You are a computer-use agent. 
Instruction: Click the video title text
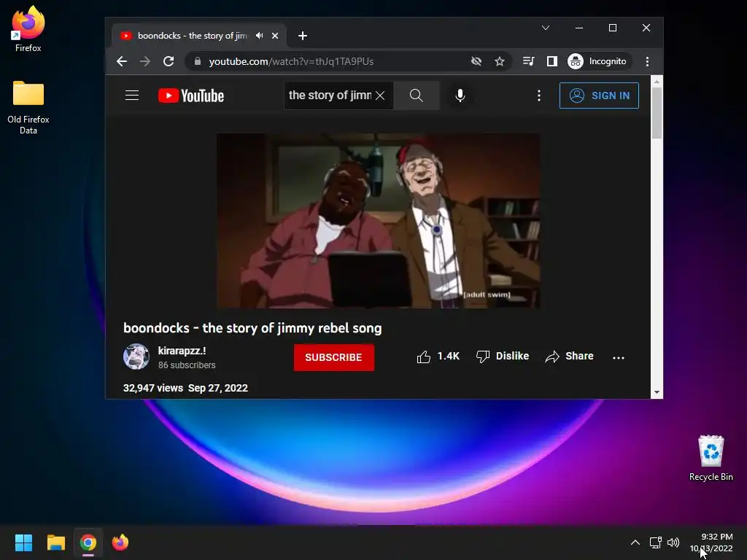(x=252, y=328)
